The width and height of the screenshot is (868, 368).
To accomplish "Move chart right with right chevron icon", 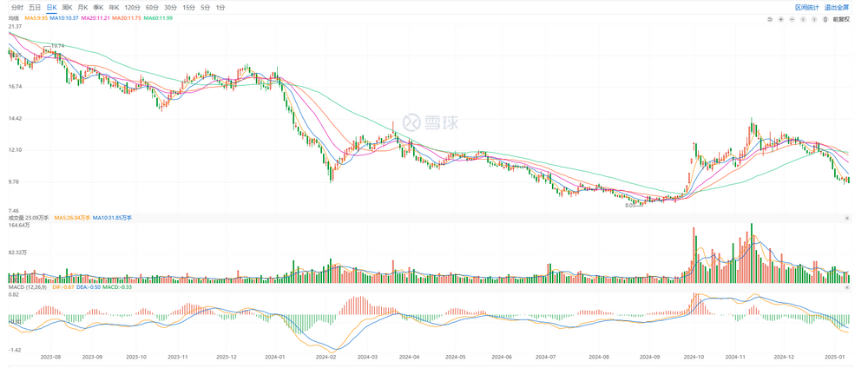I will (x=814, y=19).
